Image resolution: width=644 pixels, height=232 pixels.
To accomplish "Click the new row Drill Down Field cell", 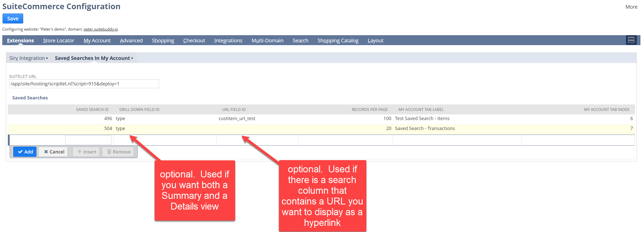I will point(165,140).
